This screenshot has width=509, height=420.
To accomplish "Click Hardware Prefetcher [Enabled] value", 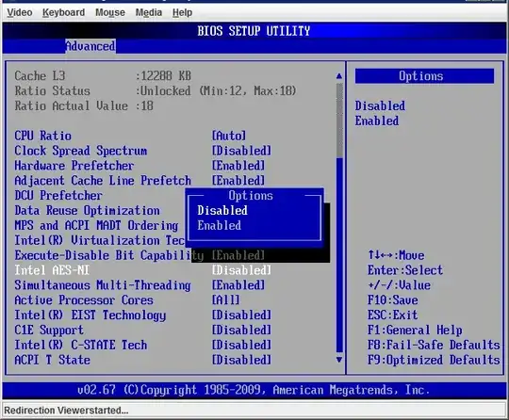I will coord(238,166).
